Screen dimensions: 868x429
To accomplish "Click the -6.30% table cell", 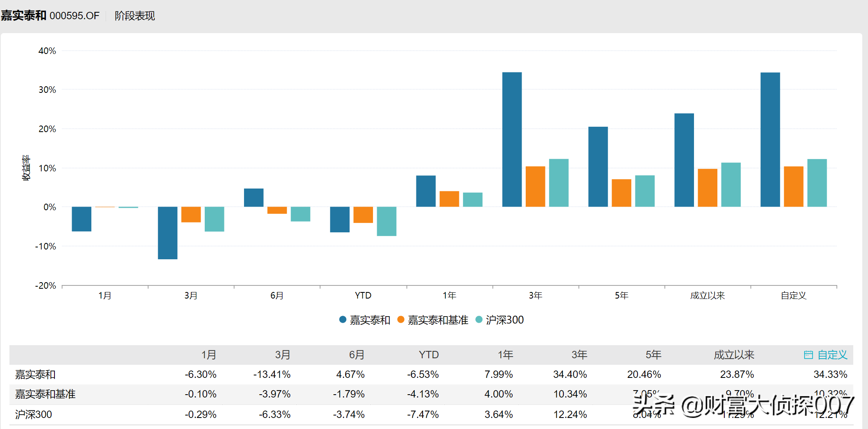I will click(x=201, y=374).
